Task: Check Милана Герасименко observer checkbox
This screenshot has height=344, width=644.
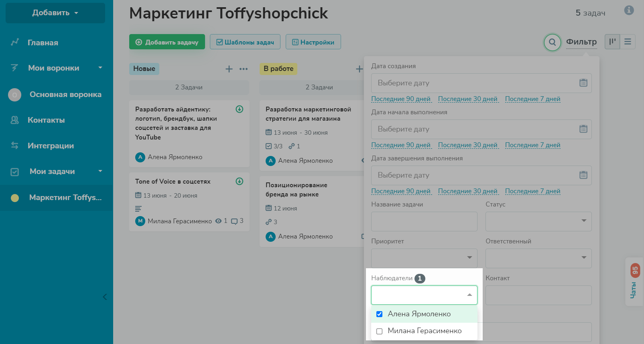Action: coord(379,331)
